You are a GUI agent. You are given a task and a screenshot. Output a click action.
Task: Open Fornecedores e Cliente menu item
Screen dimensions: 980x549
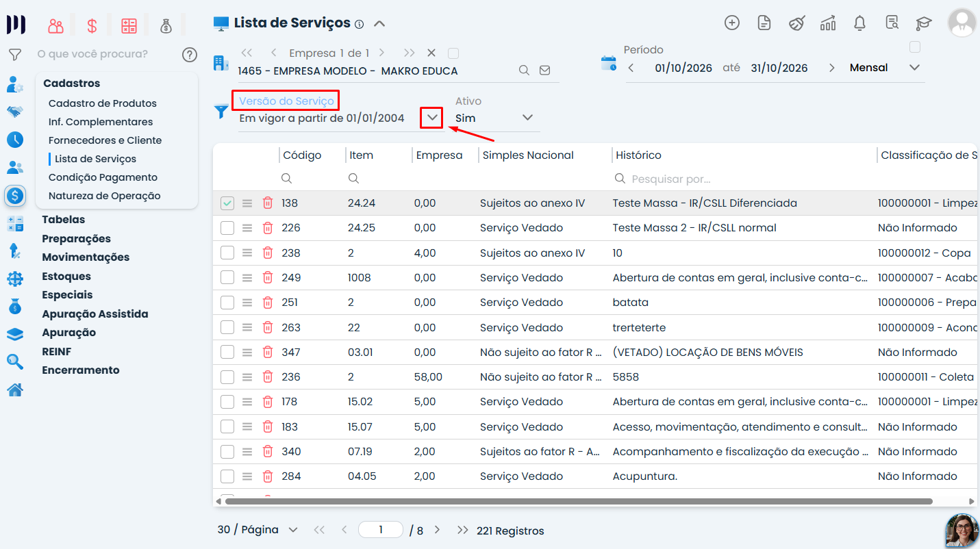105,140
